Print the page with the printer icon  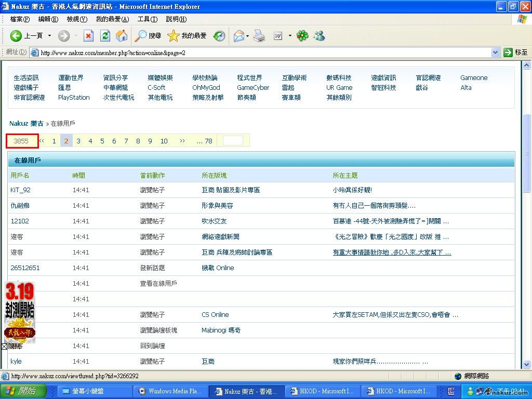(259, 36)
